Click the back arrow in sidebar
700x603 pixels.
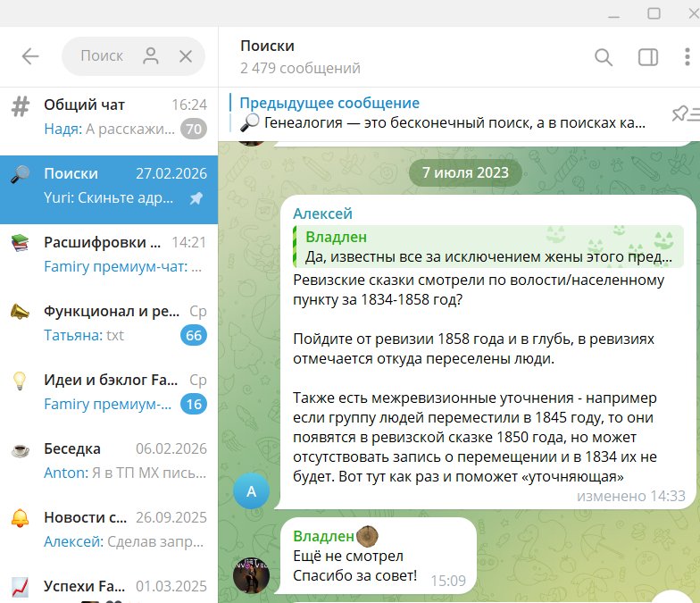click(x=30, y=56)
